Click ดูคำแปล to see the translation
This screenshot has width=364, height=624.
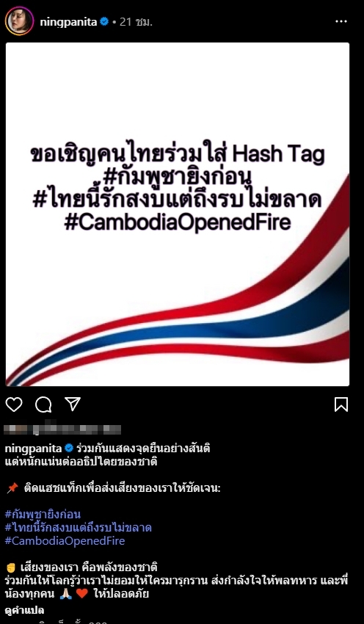tap(24, 610)
